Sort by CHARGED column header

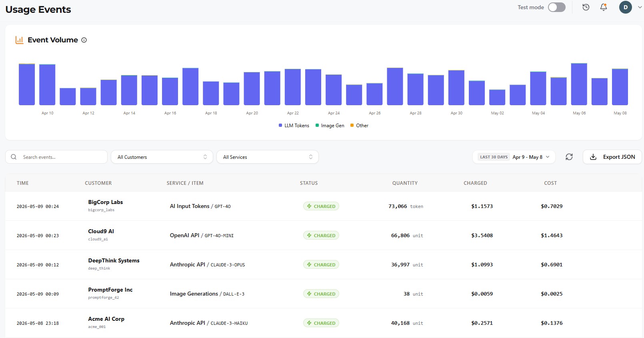[x=475, y=183]
